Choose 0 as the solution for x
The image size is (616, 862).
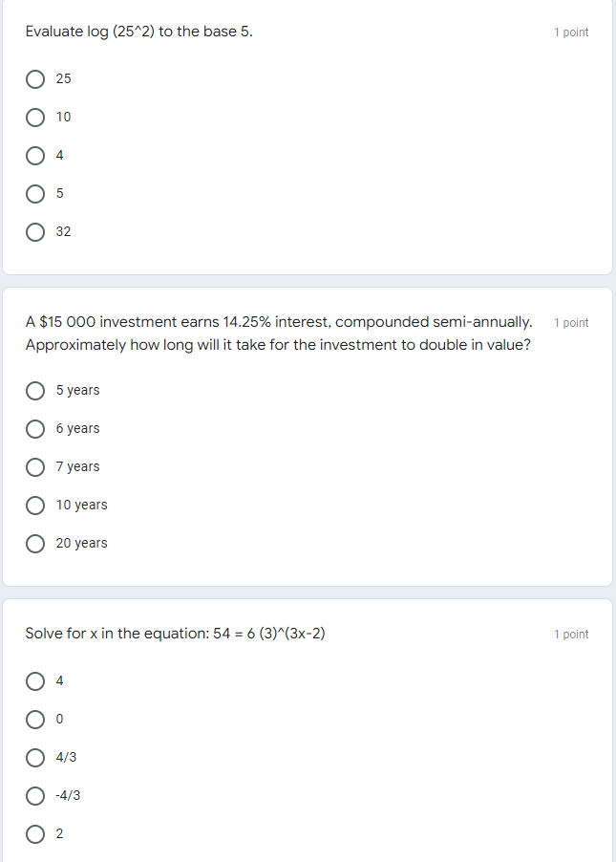35,719
